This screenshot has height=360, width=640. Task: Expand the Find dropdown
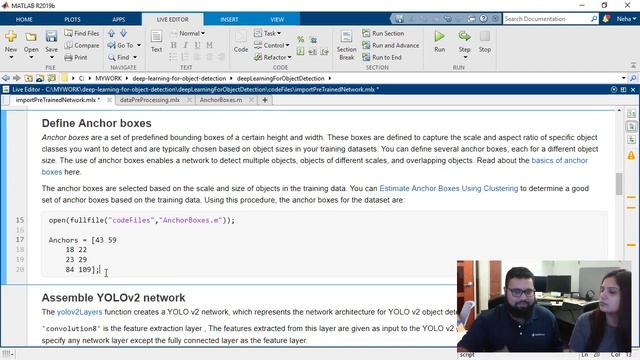[x=135, y=58]
